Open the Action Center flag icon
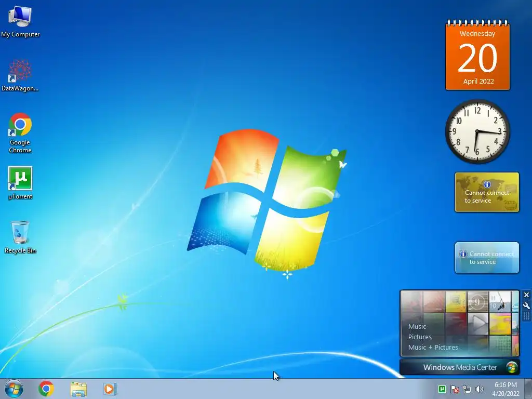This screenshot has height=399, width=532. (x=454, y=389)
